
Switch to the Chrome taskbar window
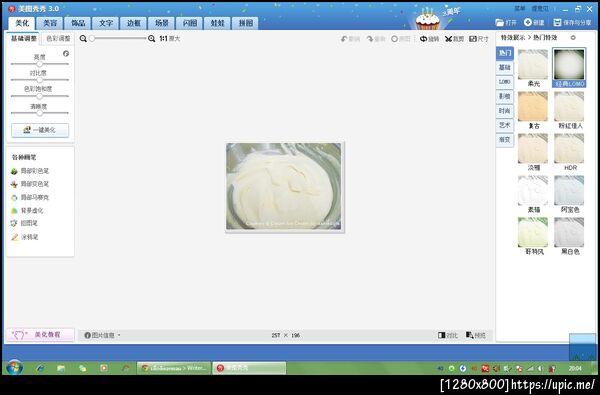click(x=174, y=368)
